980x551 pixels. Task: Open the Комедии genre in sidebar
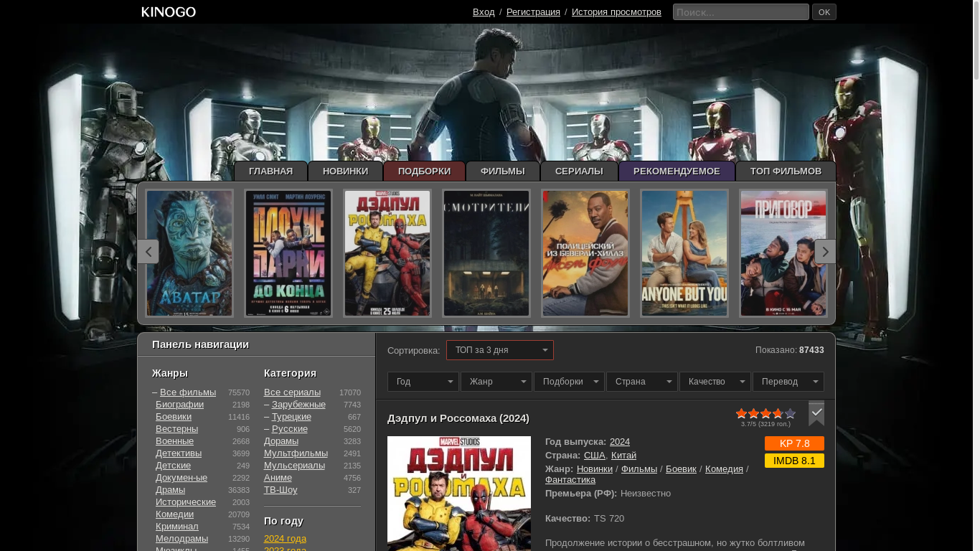click(x=174, y=514)
